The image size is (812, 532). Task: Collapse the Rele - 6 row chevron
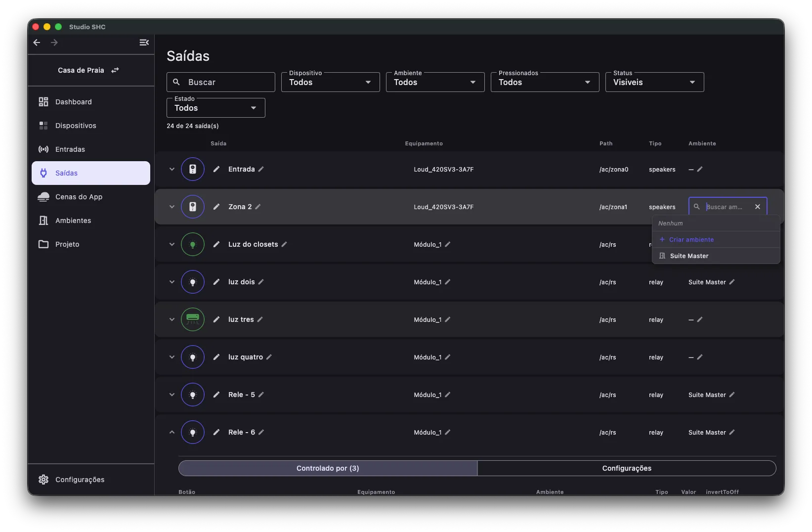click(172, 432)
